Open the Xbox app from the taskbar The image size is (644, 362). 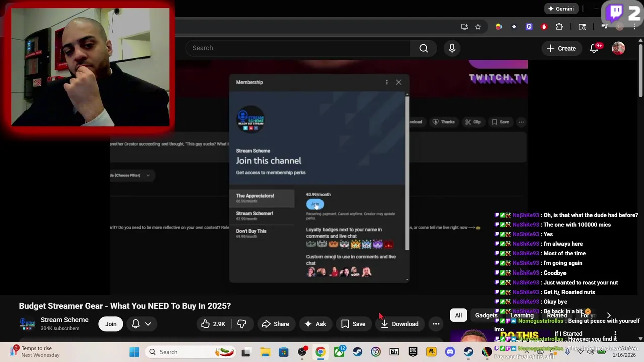(339, 352)
